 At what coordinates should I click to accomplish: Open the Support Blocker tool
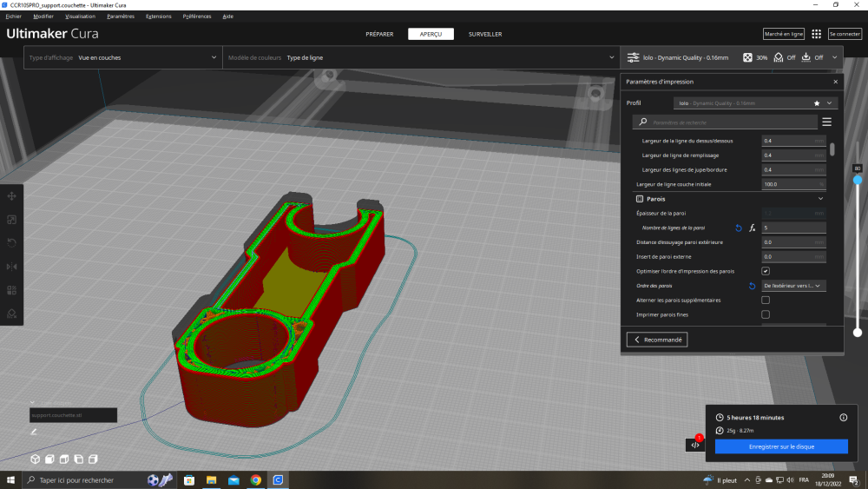(12, 314)
